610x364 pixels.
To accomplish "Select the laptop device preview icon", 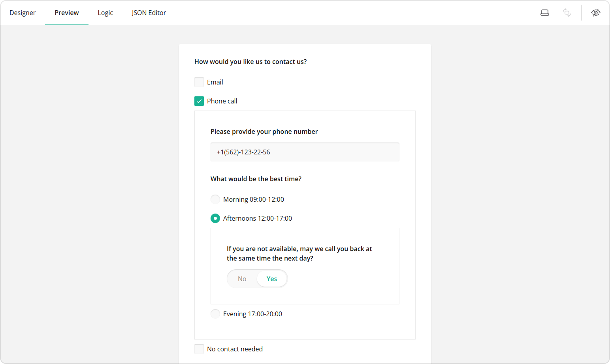I will tap(545, 12).
